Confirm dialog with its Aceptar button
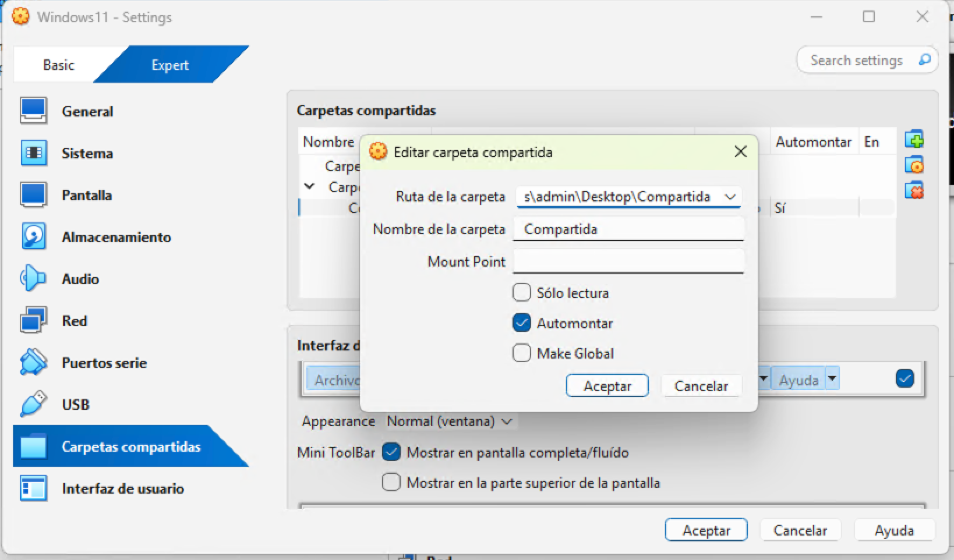The width and height of the screenshot is (954, 560). (x=607, y=386)
